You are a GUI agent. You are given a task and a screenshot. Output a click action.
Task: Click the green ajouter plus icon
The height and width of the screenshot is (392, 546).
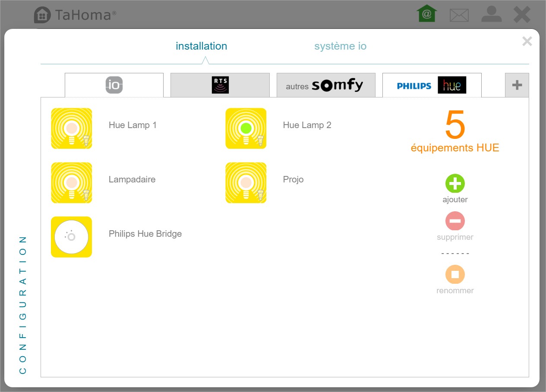(x=455, y=184)
